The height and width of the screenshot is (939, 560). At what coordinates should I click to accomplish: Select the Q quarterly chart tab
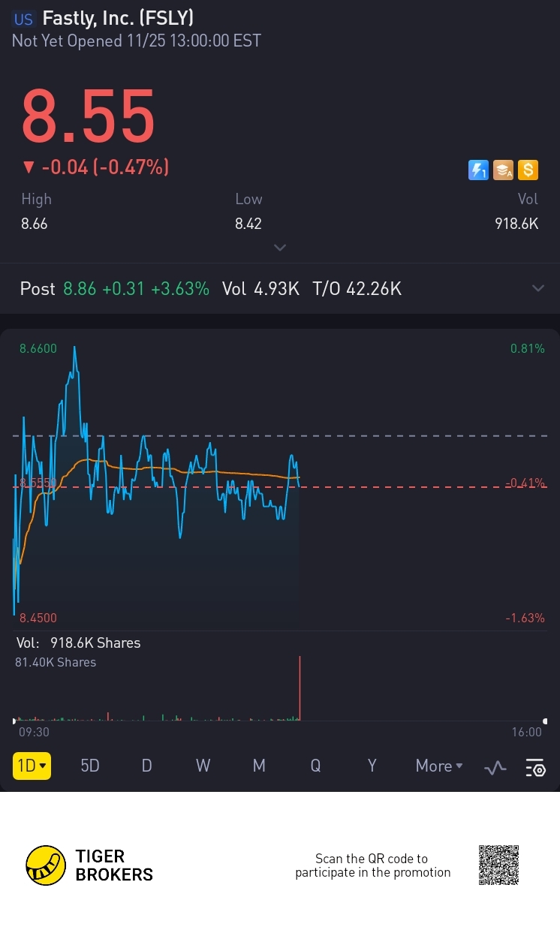coord(315,766)
